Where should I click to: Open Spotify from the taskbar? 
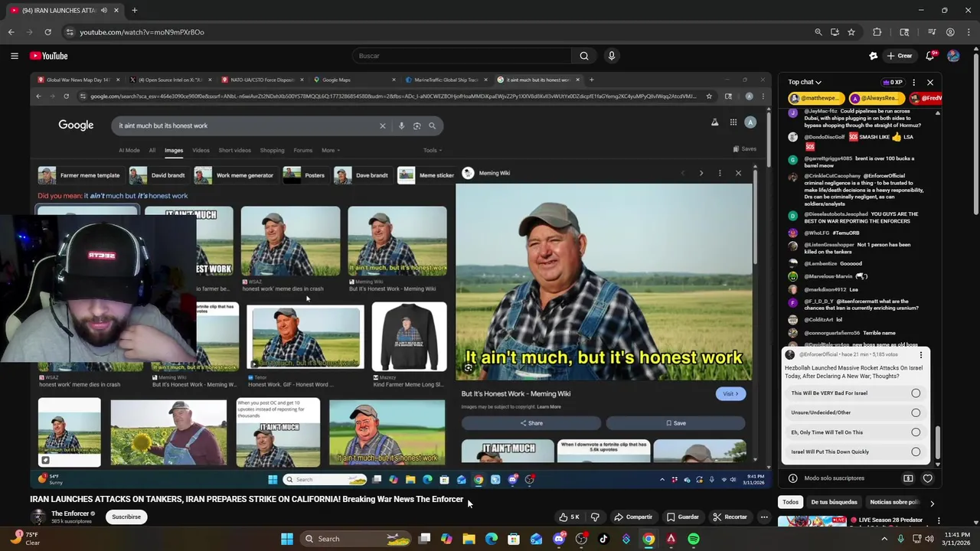tap(693, 539)
